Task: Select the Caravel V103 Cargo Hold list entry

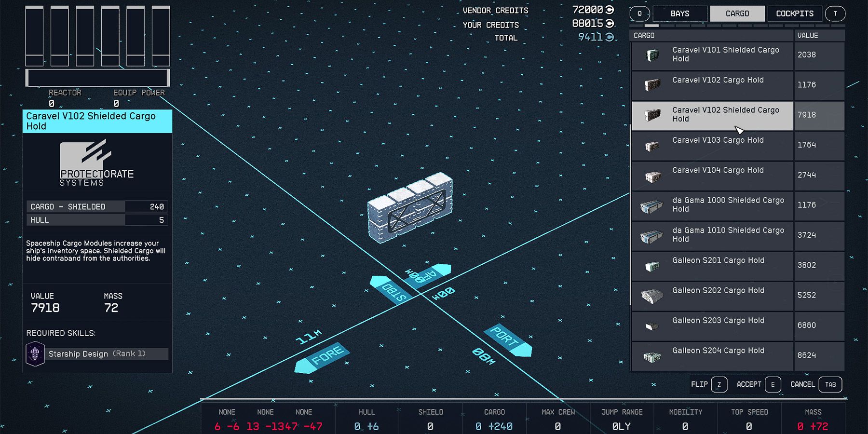Action: point(714,146)
